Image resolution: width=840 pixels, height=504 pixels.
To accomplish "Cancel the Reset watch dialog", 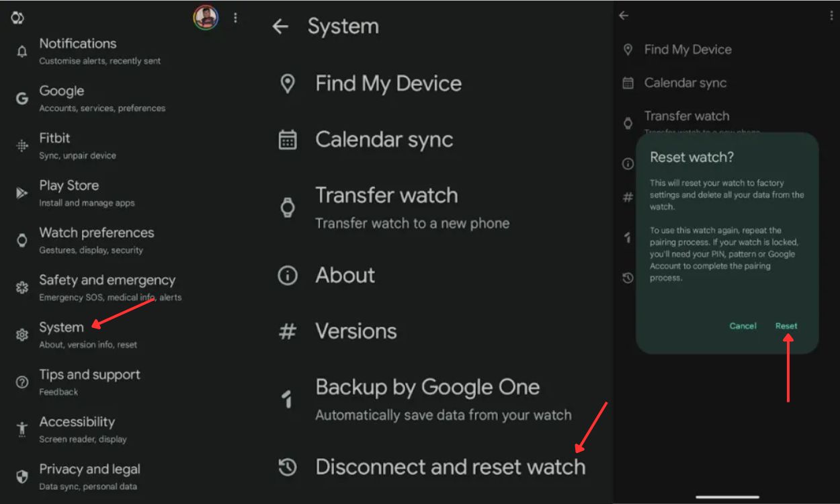I will [x=743, y=325].
